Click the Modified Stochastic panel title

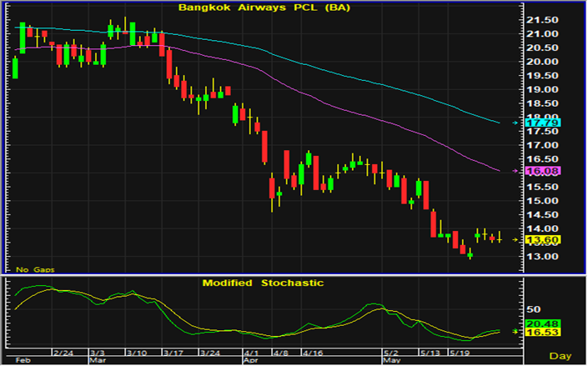pos(263,283)
